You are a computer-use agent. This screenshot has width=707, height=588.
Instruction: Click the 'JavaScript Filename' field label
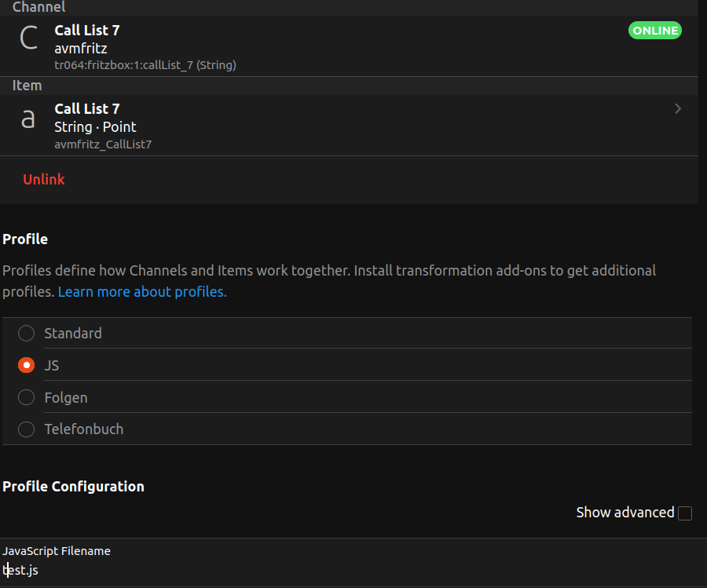click(57, 551)
